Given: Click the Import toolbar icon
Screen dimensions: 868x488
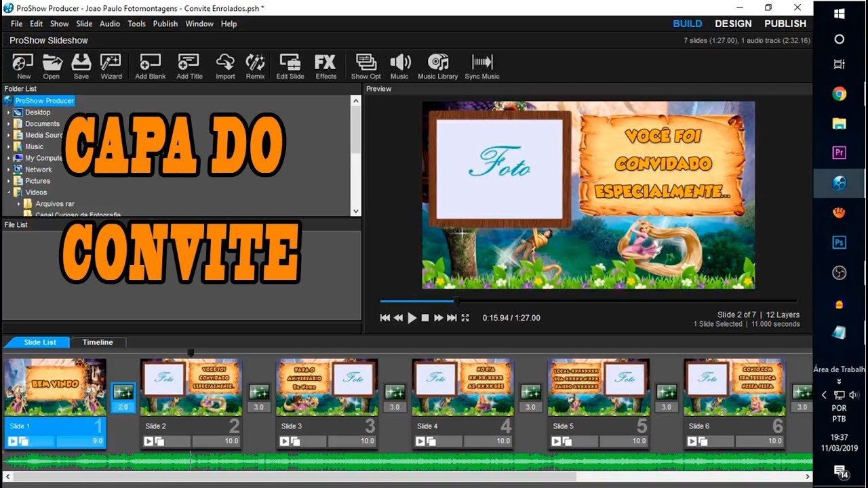Looking at the screenshot, I should 225,66.
